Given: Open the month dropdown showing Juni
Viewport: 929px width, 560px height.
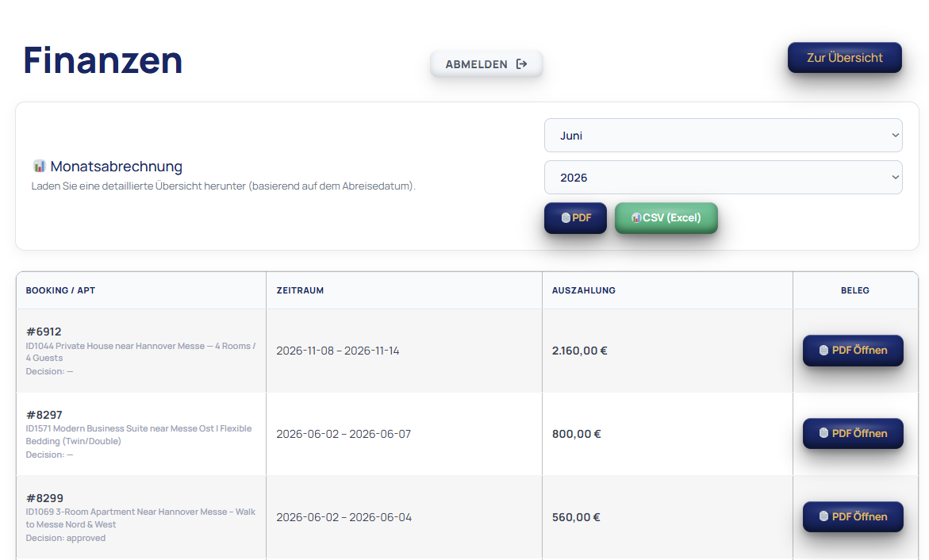Looking at the screenshot, I should 723,135.
